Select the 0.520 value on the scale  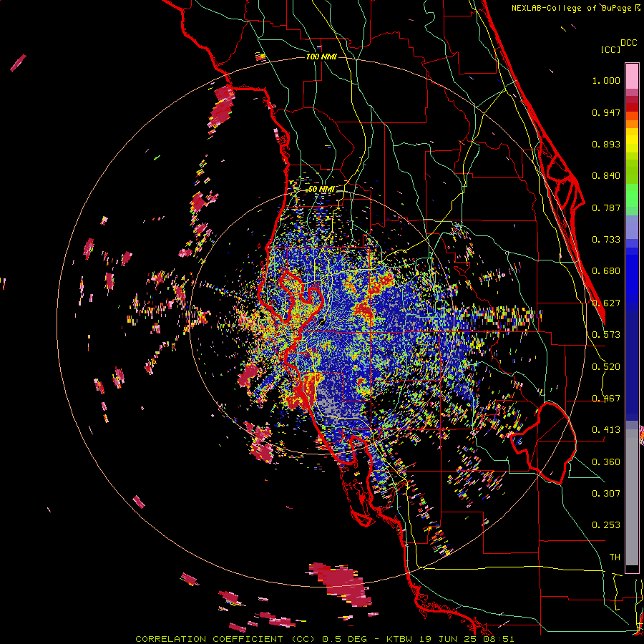(606, 367)
